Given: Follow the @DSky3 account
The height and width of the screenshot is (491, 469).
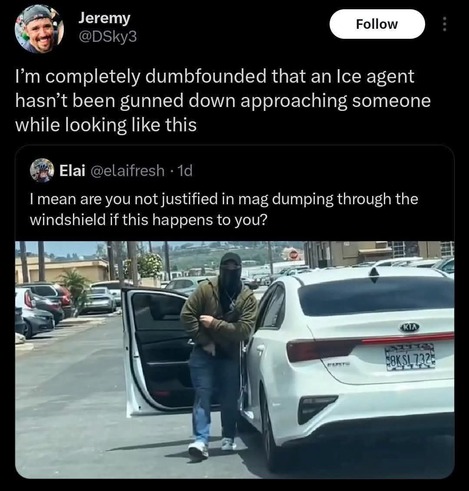Looking at the screenshot, I should [x=377, y=24].
